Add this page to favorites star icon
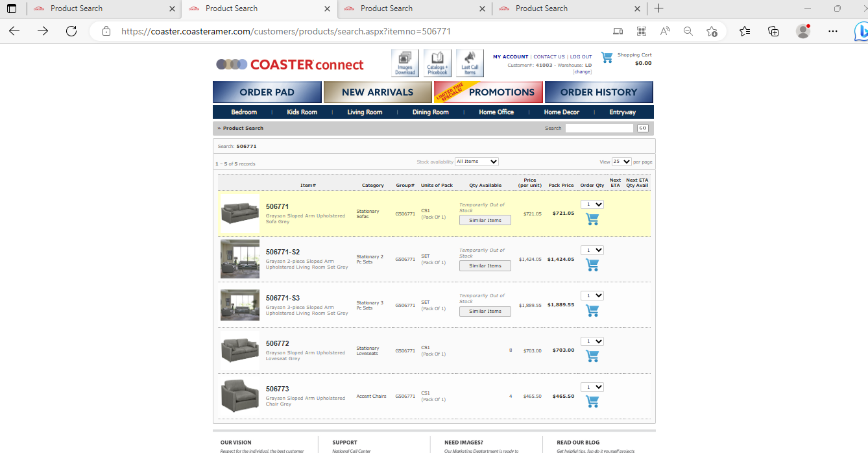868x453 pixels. 712,31
